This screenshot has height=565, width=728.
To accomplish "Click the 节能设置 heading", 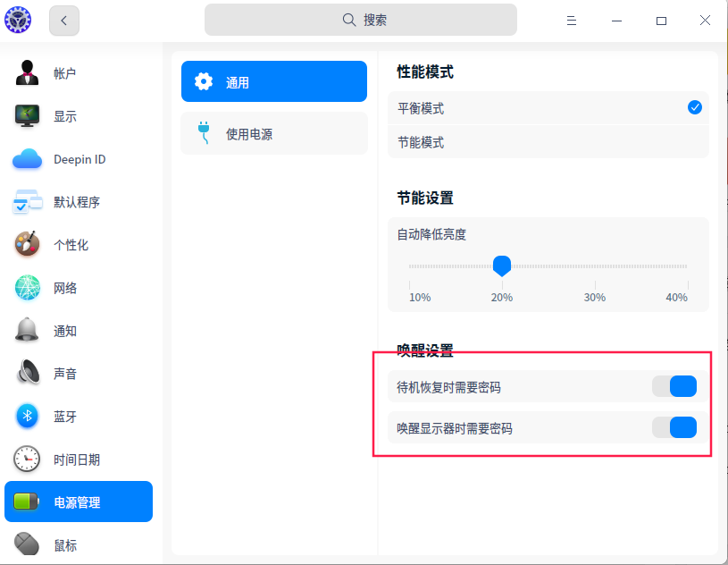I will coord(425,198).
